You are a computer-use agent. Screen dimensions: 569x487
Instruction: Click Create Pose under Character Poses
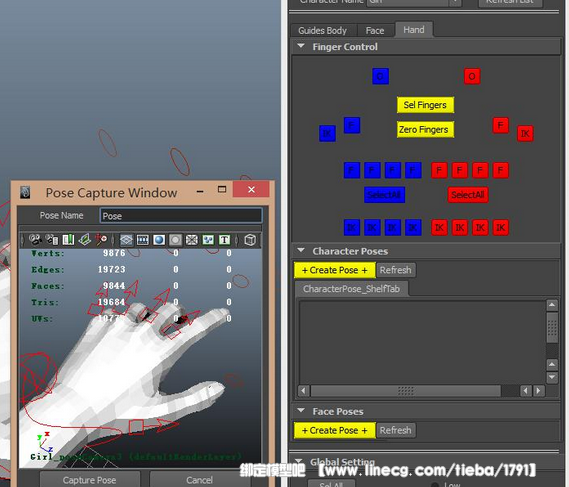pos(335,270)
